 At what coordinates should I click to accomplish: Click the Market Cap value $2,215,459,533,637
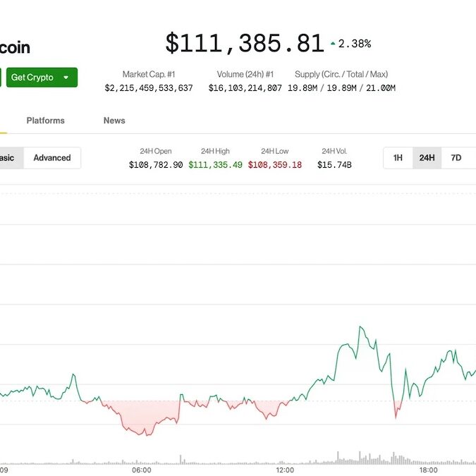point(149,88)
